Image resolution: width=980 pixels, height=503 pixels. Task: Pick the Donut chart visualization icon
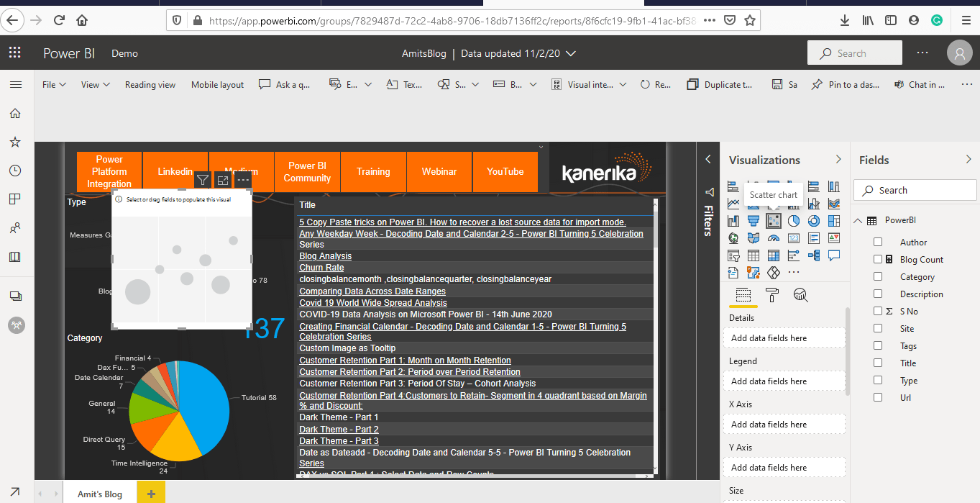[x=814, y=221]
